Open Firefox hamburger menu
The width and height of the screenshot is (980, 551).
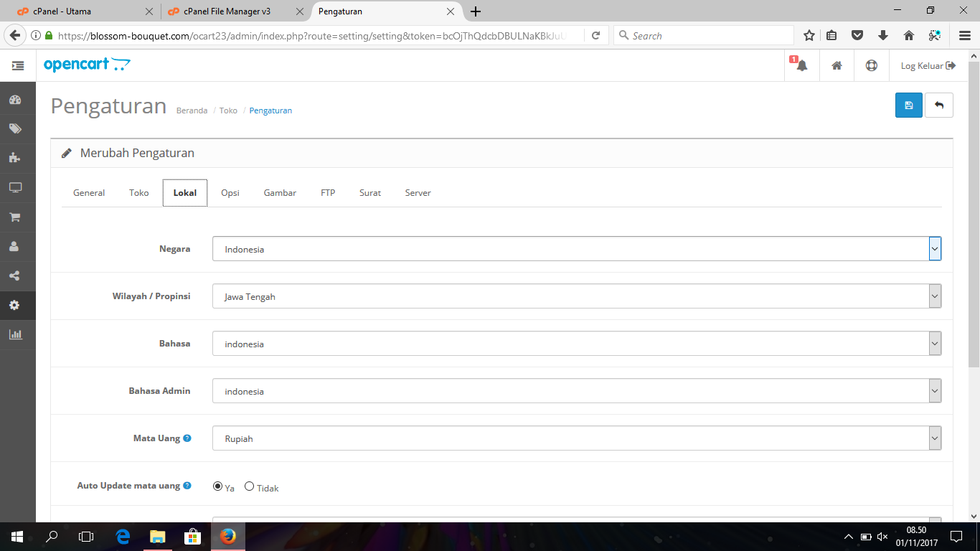point(965,35)
